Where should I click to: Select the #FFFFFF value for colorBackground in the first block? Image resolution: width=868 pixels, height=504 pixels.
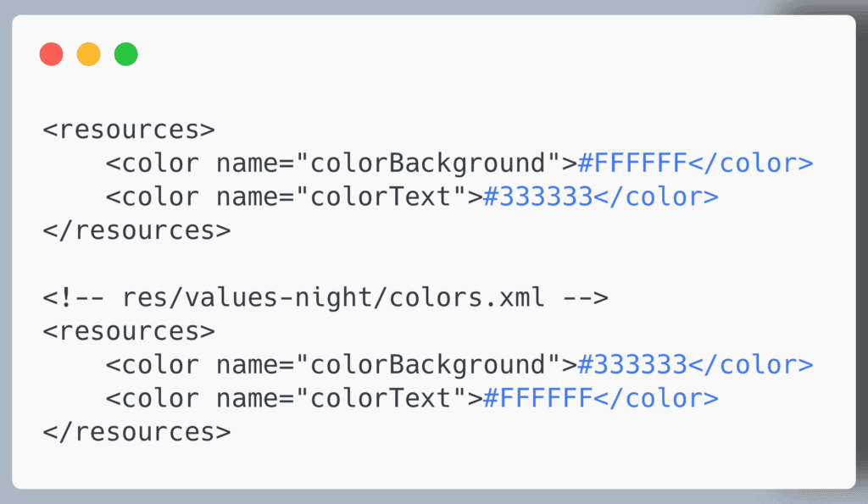(x=632, y=163)
